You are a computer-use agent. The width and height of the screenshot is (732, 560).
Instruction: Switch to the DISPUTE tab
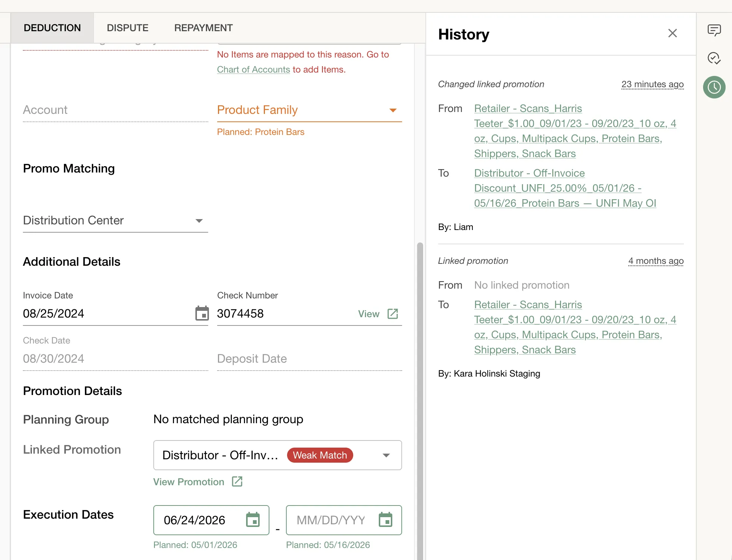click(128, 28)
